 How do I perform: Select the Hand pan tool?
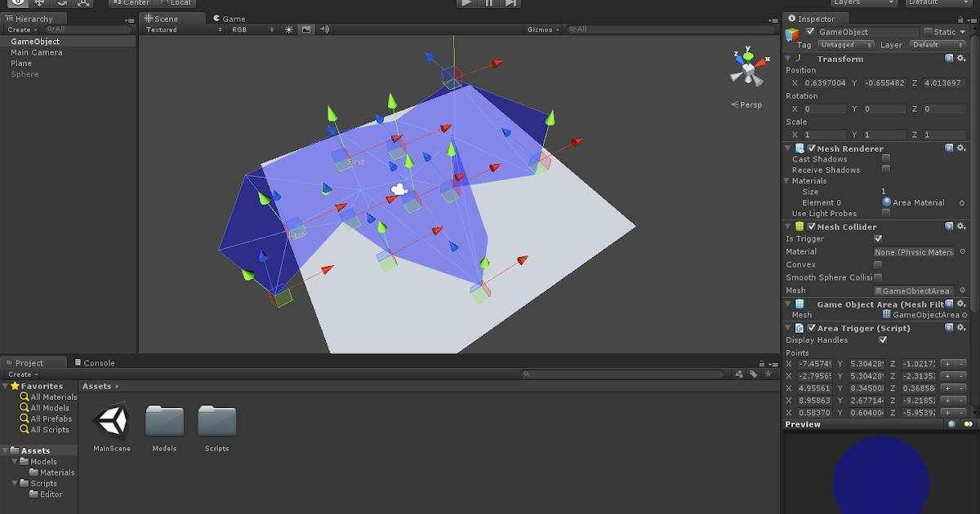click(17, 4)
